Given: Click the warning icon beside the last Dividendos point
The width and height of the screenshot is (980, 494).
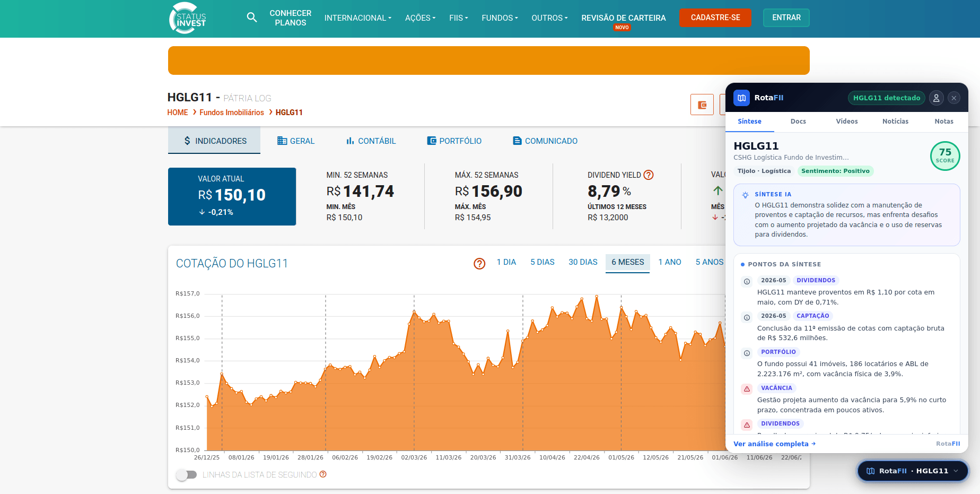Looking at the screenshot, I should (747, 425).
